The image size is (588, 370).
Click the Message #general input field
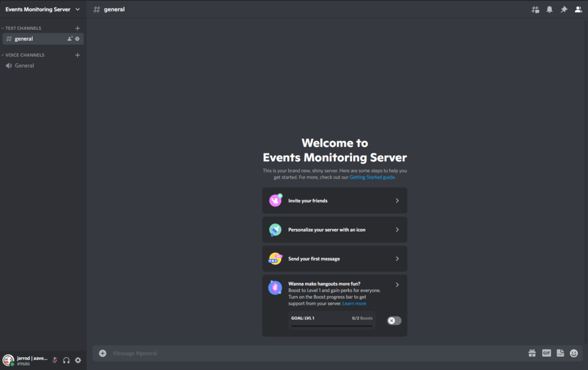click(x=310, y=353)
